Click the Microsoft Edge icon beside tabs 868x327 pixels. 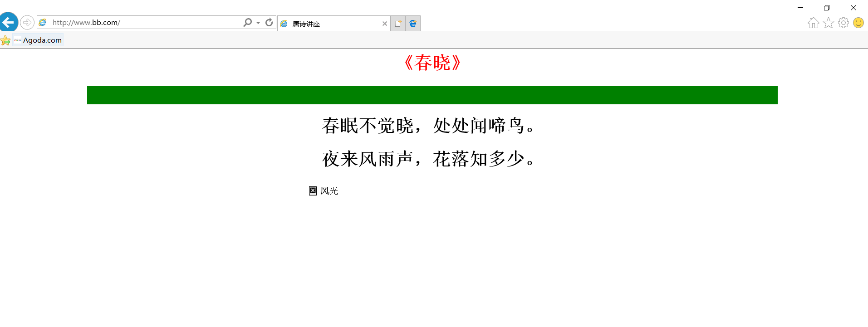click(x=413, y=24)
